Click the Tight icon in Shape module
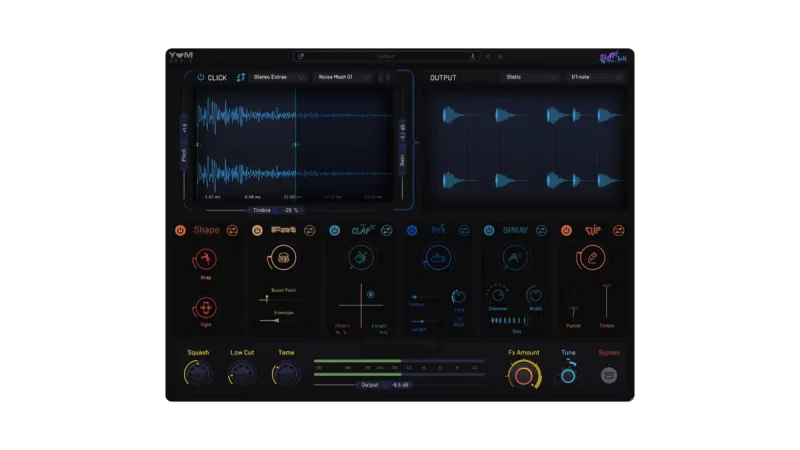This screenshot has height=450, width=800. tap(206, 308)
